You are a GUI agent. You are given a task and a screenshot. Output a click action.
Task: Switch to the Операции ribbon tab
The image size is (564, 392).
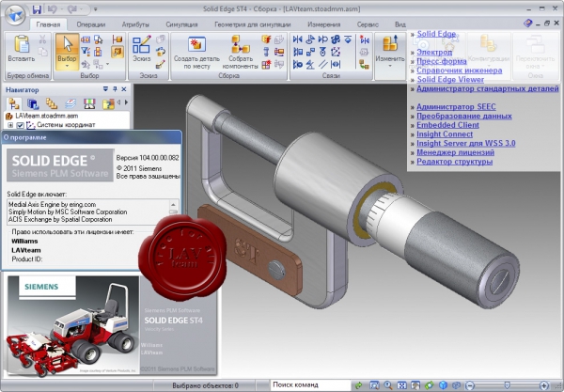[x=91, y=24]
